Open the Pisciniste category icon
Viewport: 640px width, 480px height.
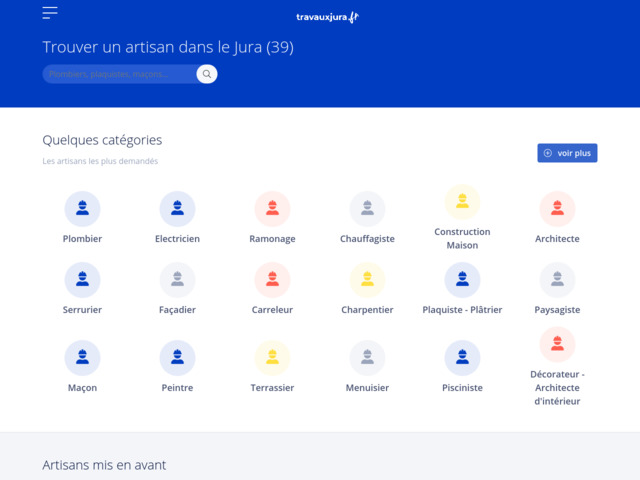tap(462, 358)
